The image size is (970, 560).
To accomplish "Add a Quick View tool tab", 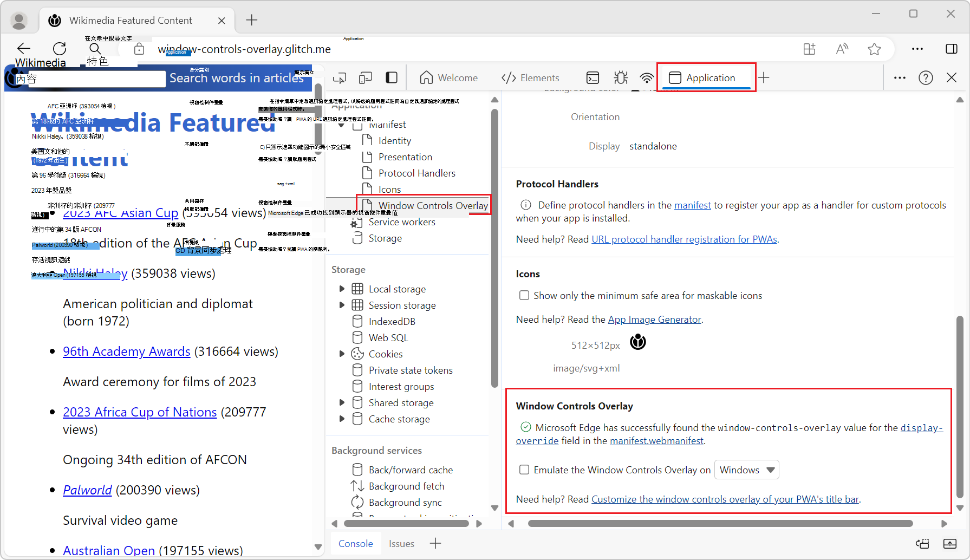I will click(435, 543).
